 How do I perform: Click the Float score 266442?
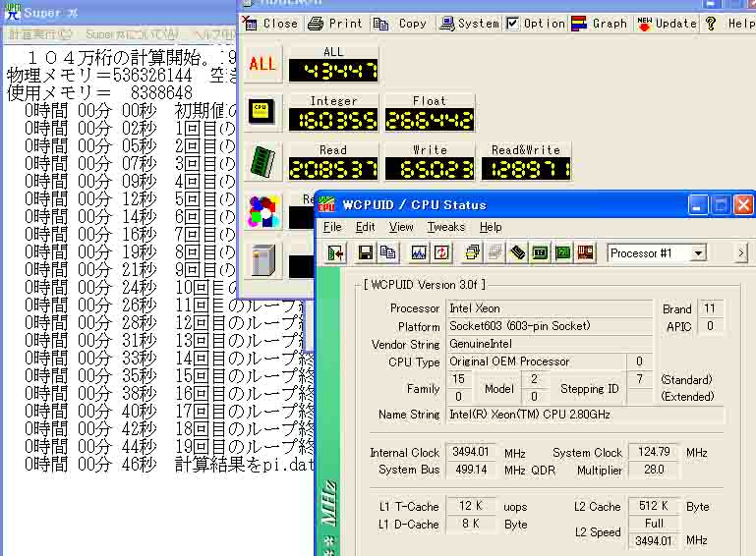coord(430,120)
